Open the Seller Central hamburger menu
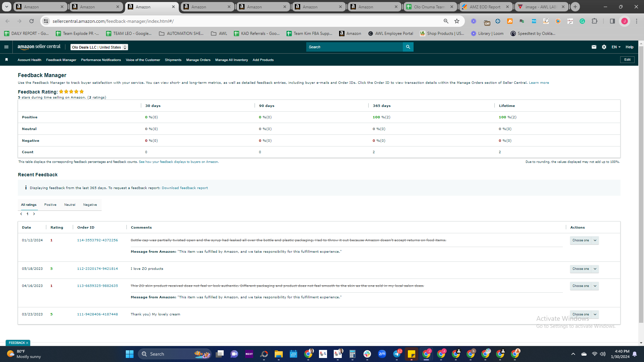 pos(6,47)
